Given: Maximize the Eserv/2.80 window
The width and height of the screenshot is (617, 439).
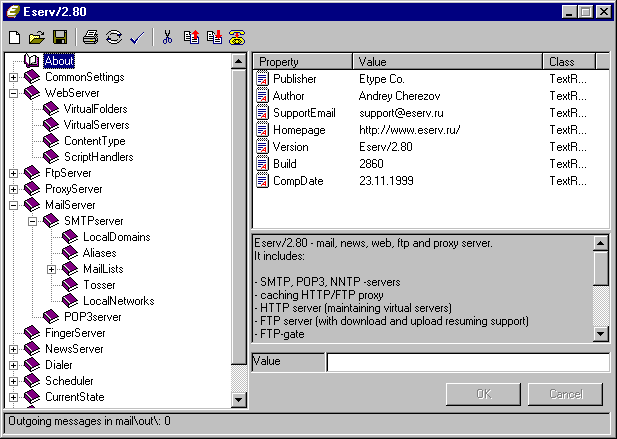Looking at the screenshot, I should [585, 12].
